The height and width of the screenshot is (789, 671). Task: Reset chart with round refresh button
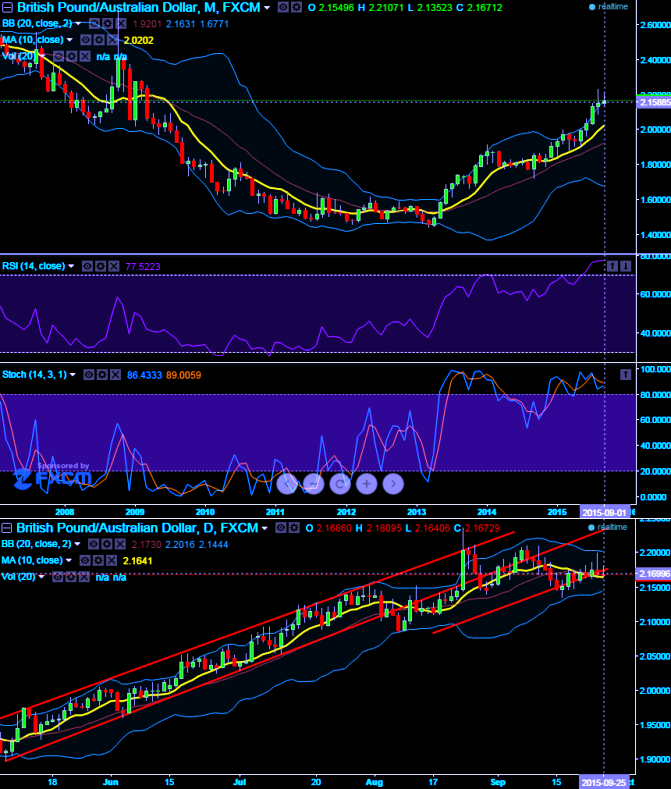(340, 484)
